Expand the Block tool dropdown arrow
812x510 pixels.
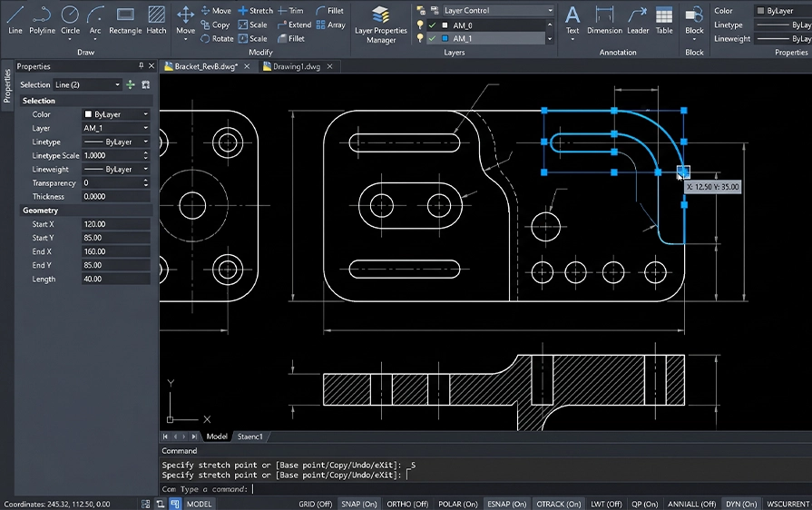point(694,39)
